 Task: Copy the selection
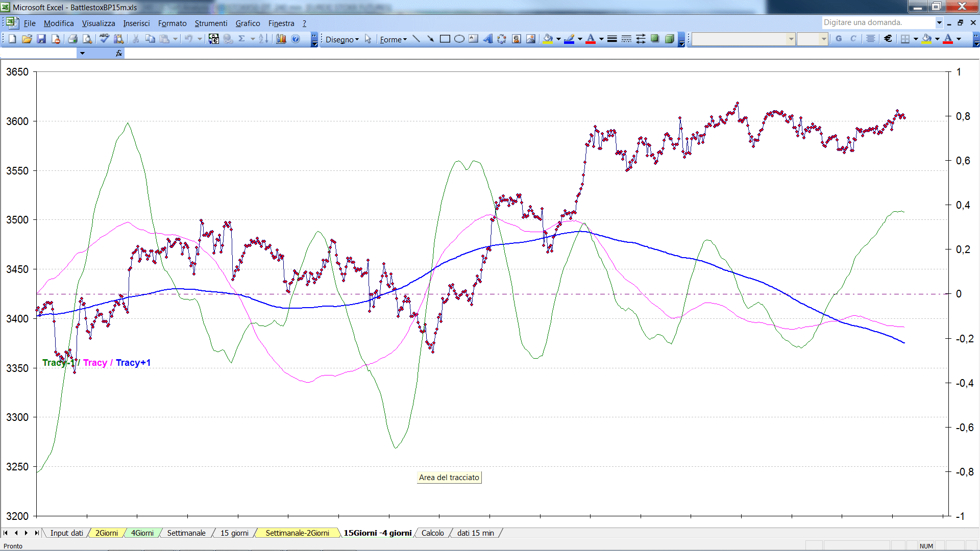[150, 39]
